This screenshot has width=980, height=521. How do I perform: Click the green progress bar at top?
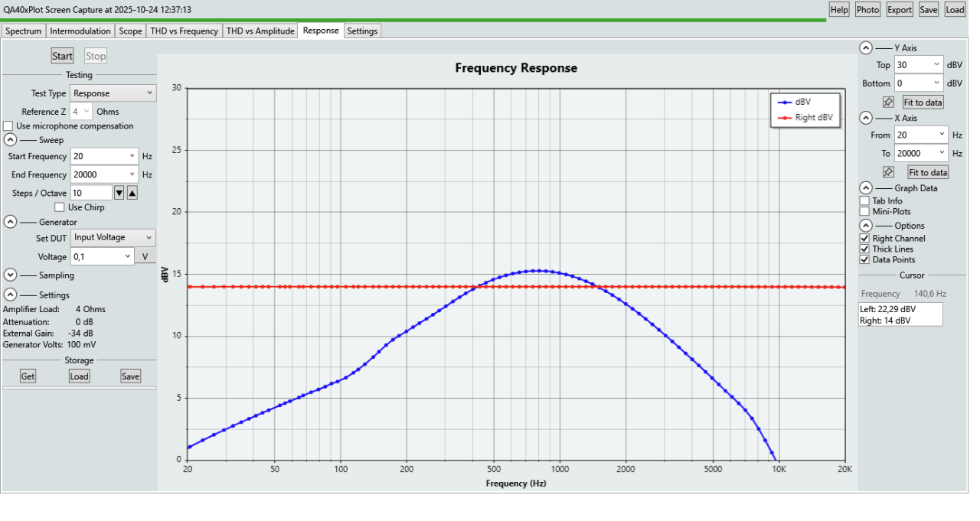[413, 20]
